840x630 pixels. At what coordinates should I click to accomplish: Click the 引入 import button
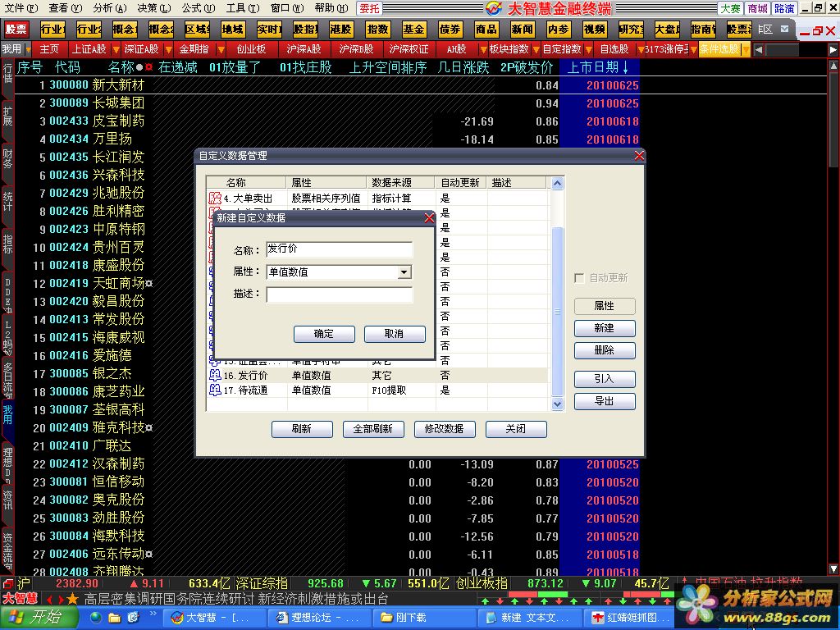(605, 379)
